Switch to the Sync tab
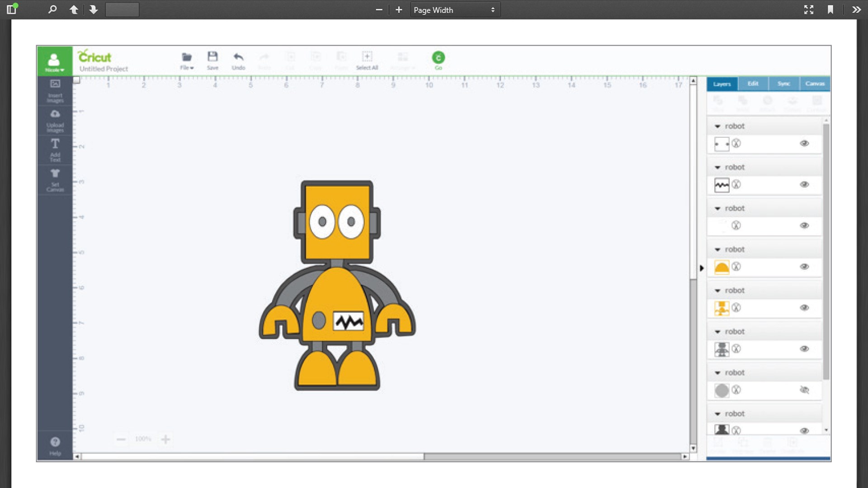Image resolution: width=868 pixels, height=488 pixels. point(783,84)
